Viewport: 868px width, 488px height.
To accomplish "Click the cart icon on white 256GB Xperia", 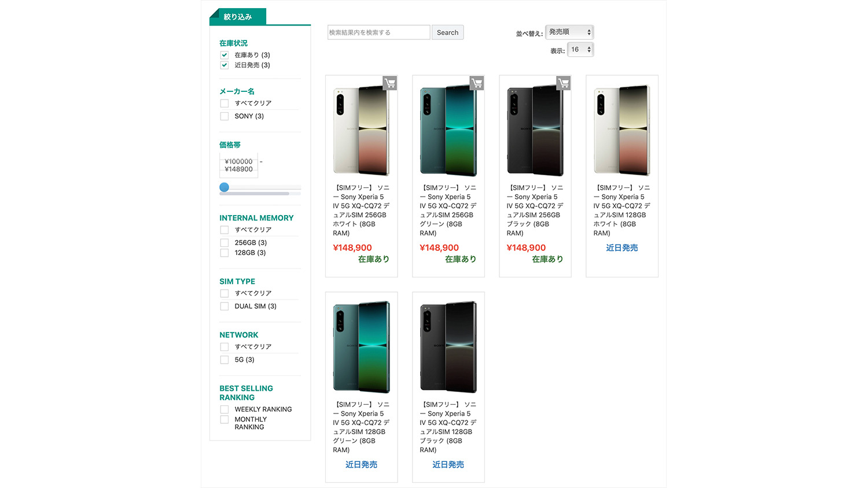I will tap(390, 83).
